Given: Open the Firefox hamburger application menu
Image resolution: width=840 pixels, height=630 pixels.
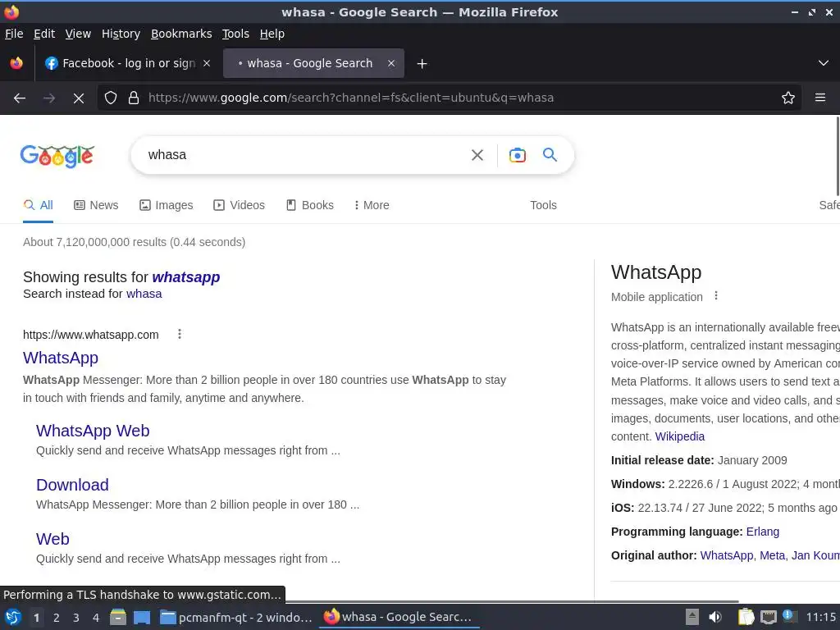Looking at the screenshot, I should pos(819,98).
